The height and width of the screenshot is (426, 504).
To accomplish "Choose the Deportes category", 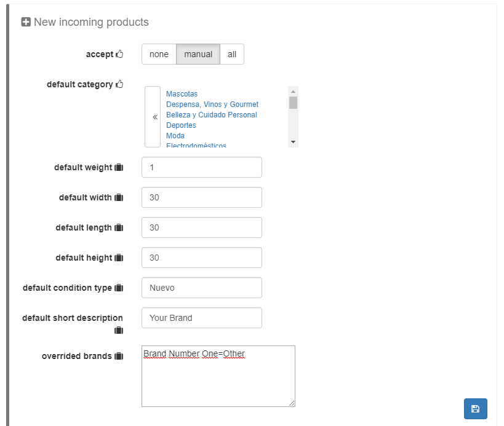I will 181,125.
